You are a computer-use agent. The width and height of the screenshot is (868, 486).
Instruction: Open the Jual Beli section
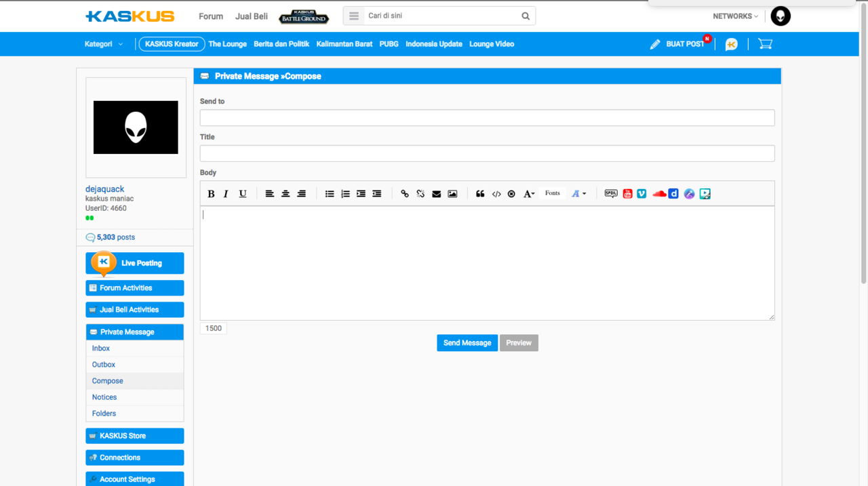(x=252, y=16)
